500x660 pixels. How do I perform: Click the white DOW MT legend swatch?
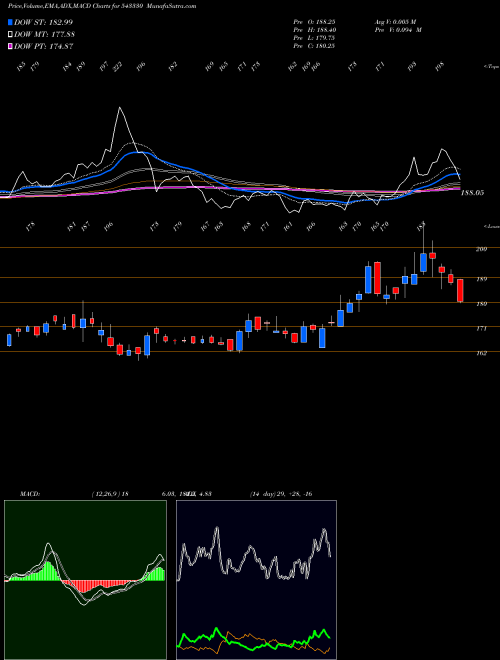tap(10, 34)
